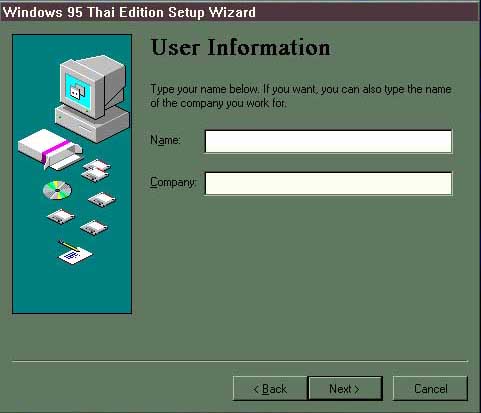Click the CD-ROM disc icon
Viewport: 481px width, 413px height.
click(57, 190)
